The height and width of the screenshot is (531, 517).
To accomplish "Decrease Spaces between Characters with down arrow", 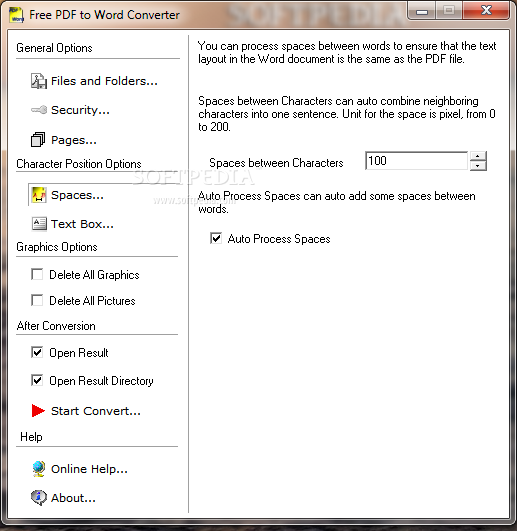I will point(478,166).
